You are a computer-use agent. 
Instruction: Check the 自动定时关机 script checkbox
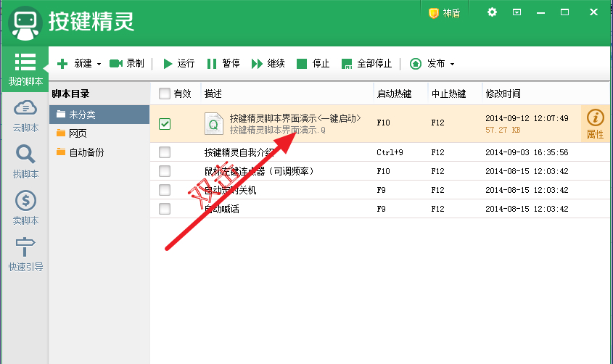point(165,190)
